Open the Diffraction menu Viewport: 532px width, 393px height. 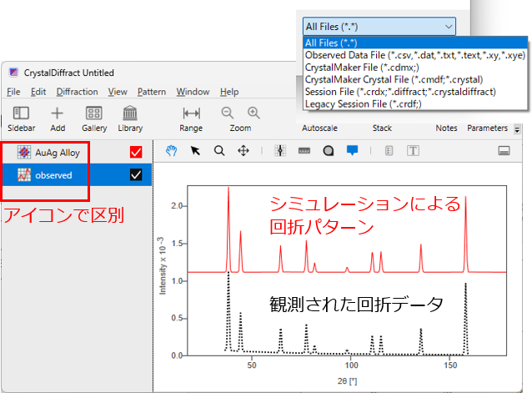click(77, 92)
